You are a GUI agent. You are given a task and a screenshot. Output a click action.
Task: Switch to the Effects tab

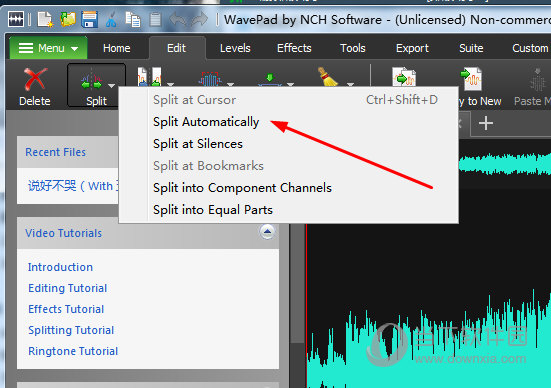294,48
